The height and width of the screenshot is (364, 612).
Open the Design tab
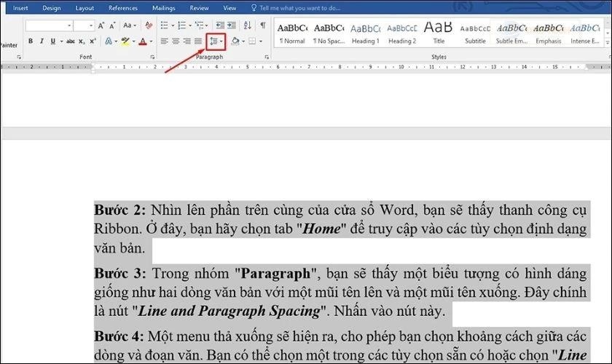point(52,8)
